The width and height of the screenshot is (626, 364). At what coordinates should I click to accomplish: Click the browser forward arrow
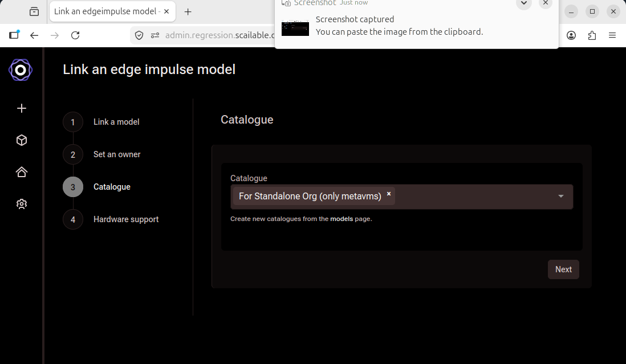pyautogui.click(x=55, y=35)
